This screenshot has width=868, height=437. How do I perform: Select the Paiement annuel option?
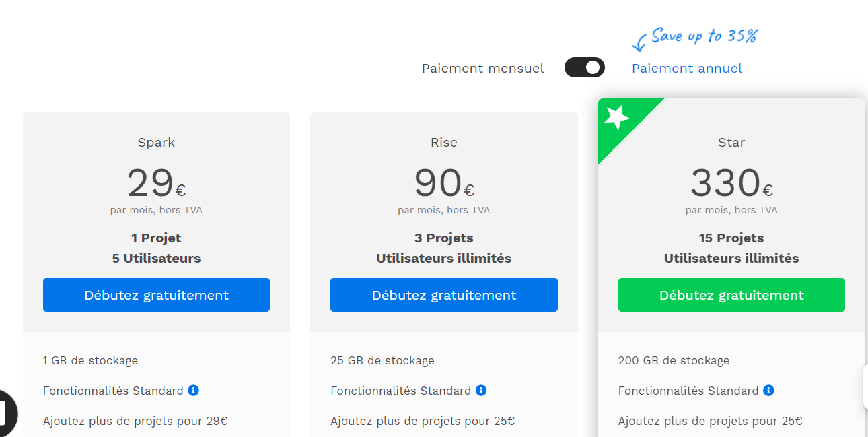687,68
